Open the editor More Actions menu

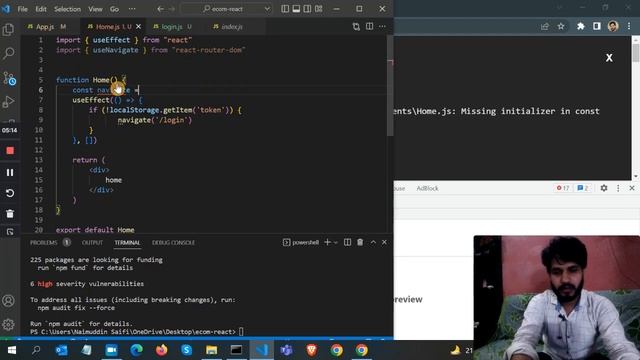pyautogui.click(x=382, y=27)
